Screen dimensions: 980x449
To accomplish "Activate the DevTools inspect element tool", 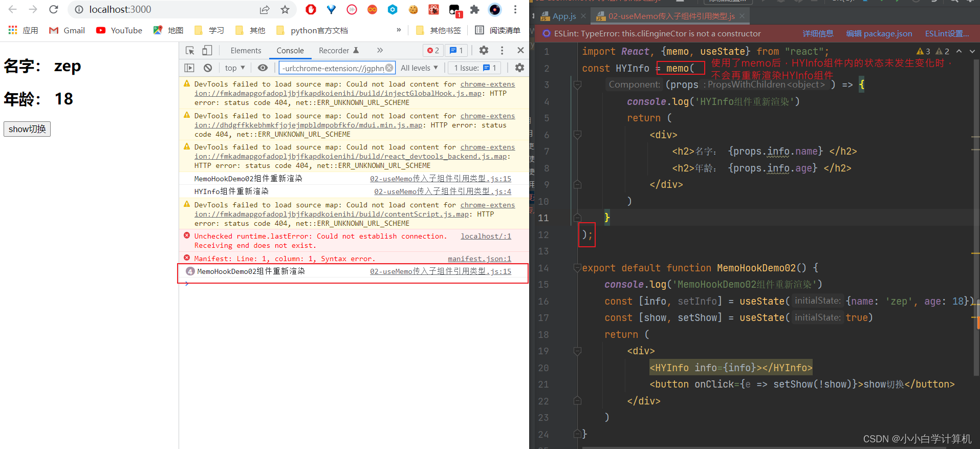I will [x=190, y=50].
